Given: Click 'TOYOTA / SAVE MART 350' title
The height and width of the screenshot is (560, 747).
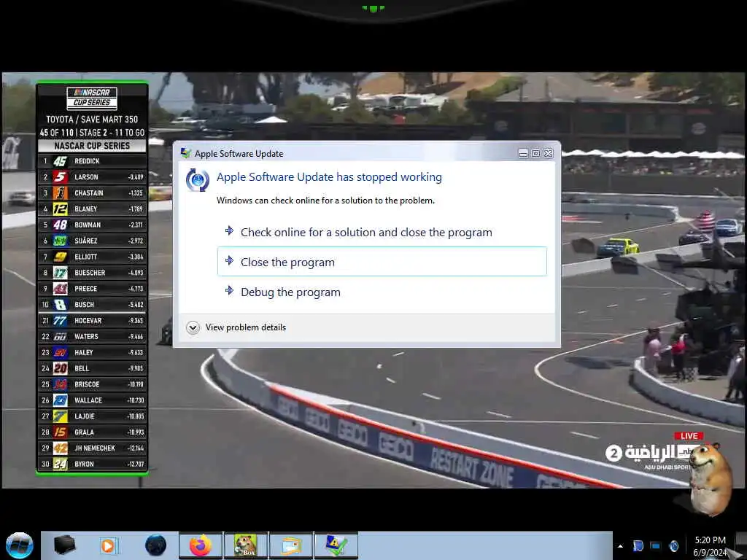Looking at the screenshot, I should pyautogui.click(x=92, y=120).
